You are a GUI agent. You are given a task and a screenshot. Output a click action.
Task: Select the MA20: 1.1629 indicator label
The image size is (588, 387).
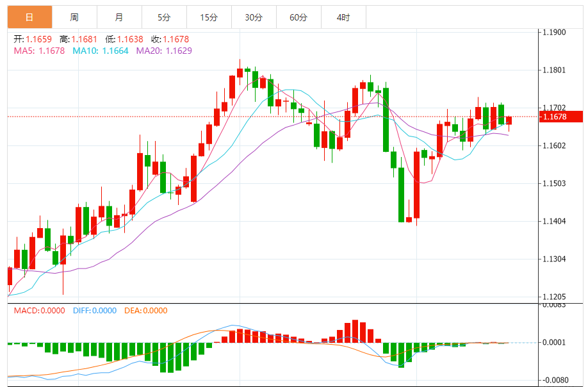(164, 51)
